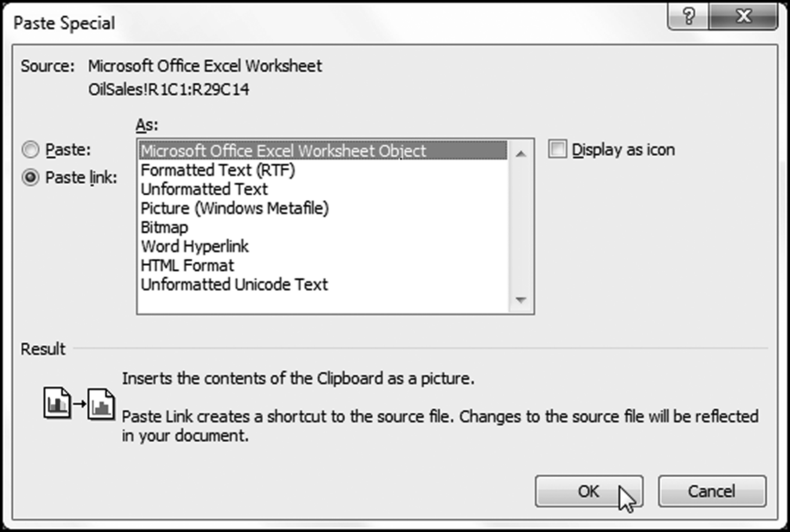Select the Paste link radio button

pos(32,178)
